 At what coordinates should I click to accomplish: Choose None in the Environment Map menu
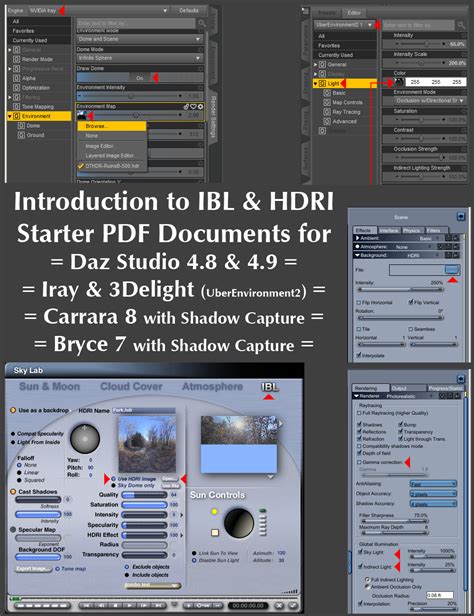pos(112,136)
